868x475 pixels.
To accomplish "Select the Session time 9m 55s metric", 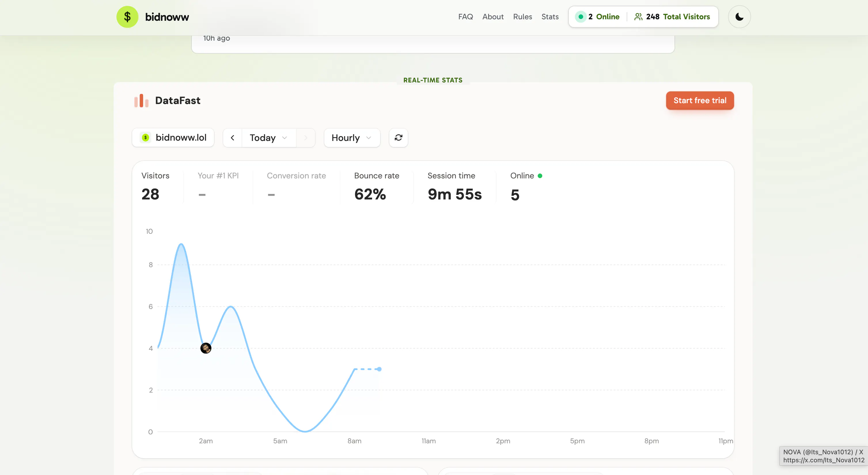I will [454, 187].
